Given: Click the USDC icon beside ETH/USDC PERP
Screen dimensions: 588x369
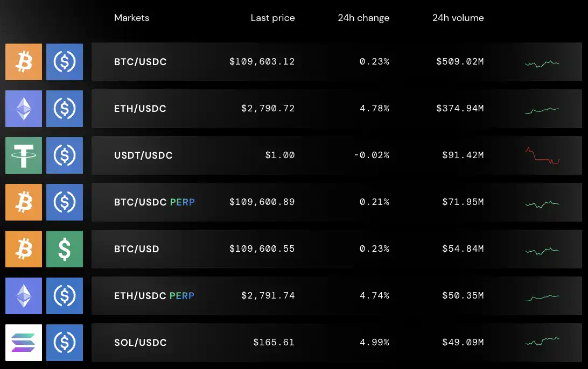Looking at the screenshot, I should pos(65,296).
